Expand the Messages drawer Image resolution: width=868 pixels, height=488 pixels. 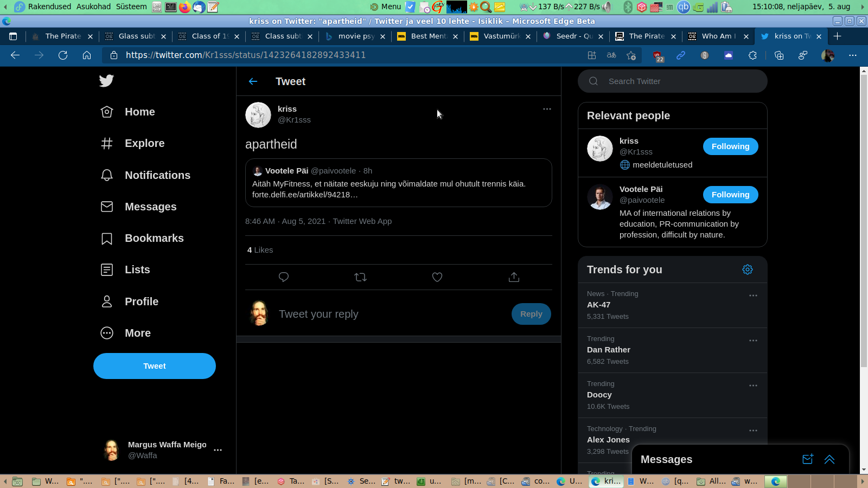829,459
